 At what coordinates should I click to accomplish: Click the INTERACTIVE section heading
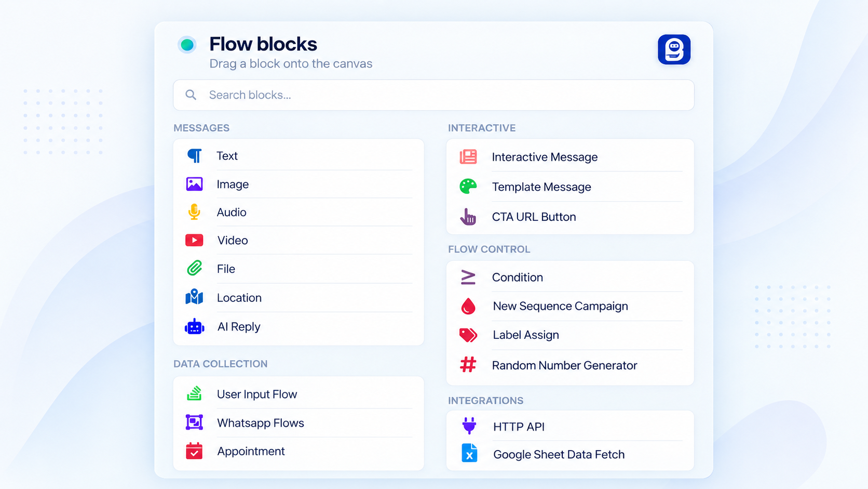[482, 128]
